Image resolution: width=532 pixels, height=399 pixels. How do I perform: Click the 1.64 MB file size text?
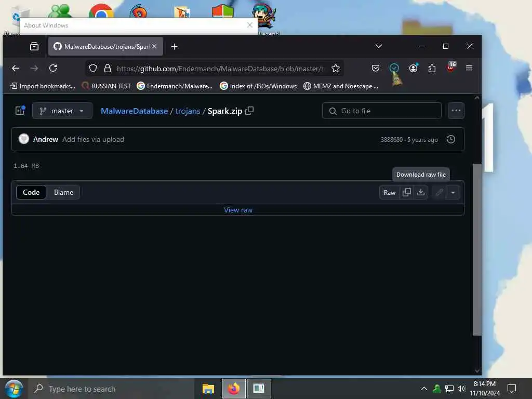[26, 166]
